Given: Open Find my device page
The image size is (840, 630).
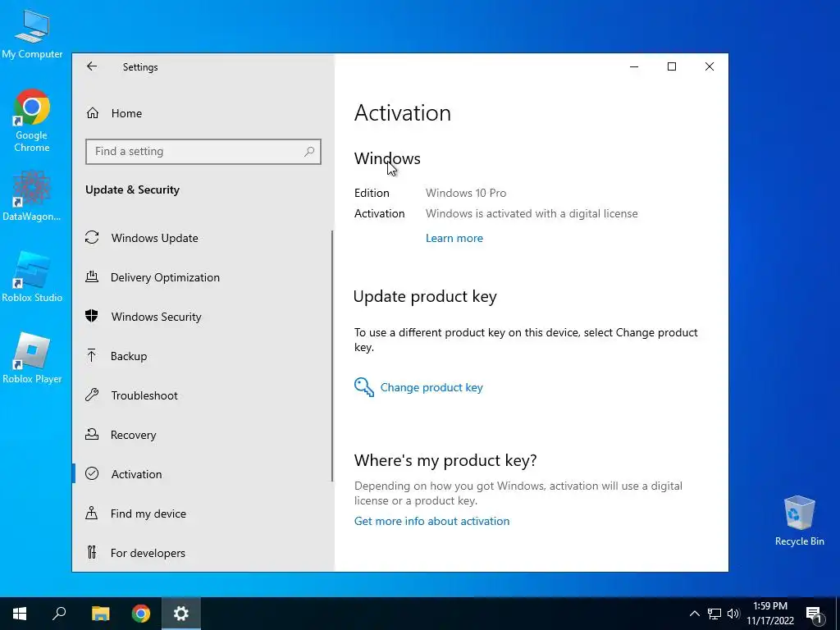Looking at the screenshot, I should [148, 514].
